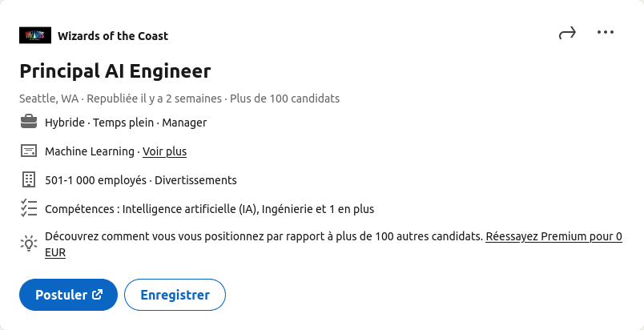Open Réessayez Premium pour 0 EUR link
644x330 pixels.
click(x=553, y=237)
